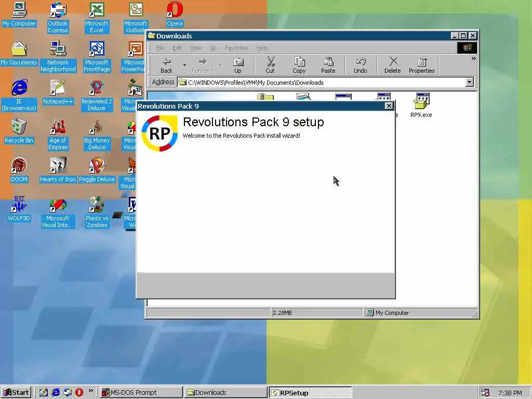Switch to the Downloads taskbar button
532x399 pixels.
coord(225,393)
